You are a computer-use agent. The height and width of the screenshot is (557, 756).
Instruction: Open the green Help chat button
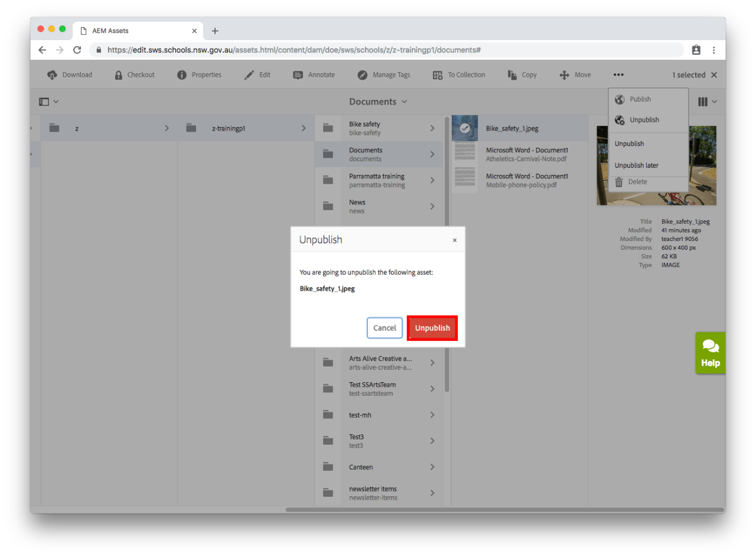(711, 353)
